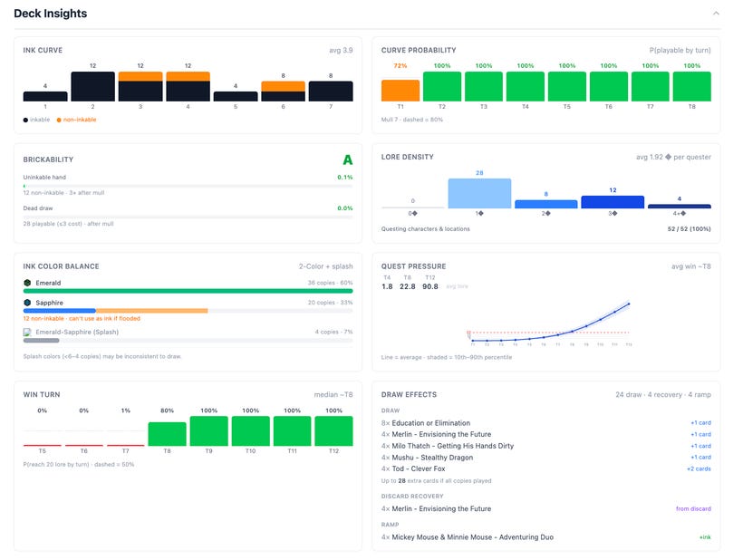Click the black inkable legend dot
This screenshot has width=743, height=560.
(x=25, y=120)
